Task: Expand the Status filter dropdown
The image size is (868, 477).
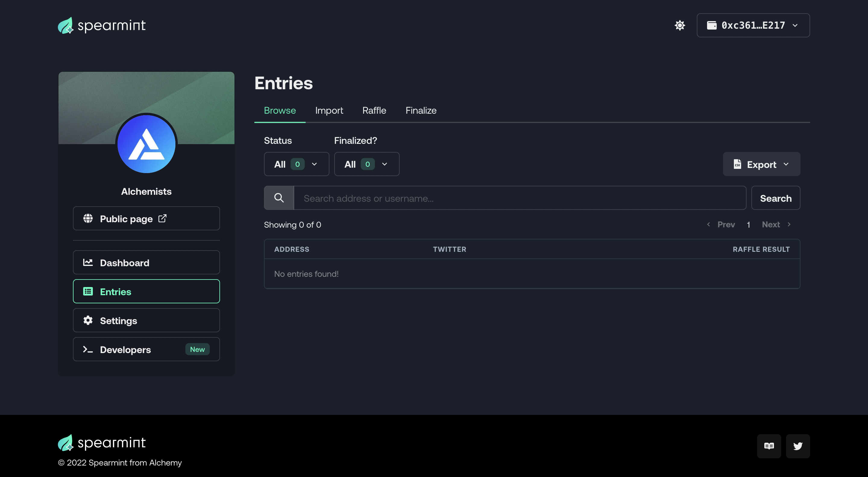Action: coord(297,164)
